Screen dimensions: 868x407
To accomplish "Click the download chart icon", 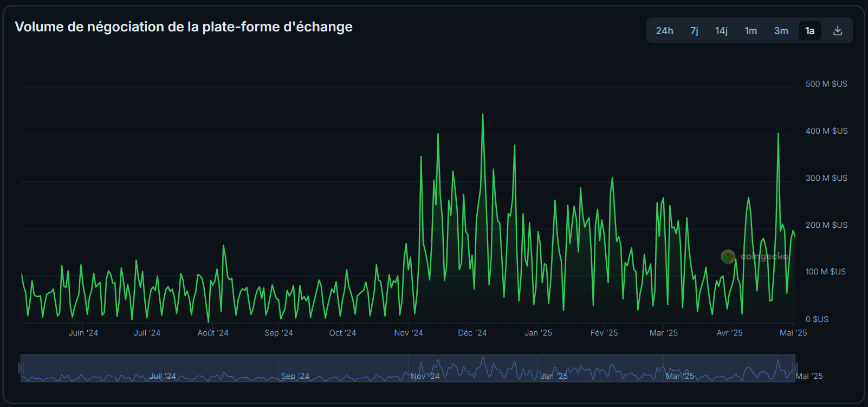I will tap(838, 31).
